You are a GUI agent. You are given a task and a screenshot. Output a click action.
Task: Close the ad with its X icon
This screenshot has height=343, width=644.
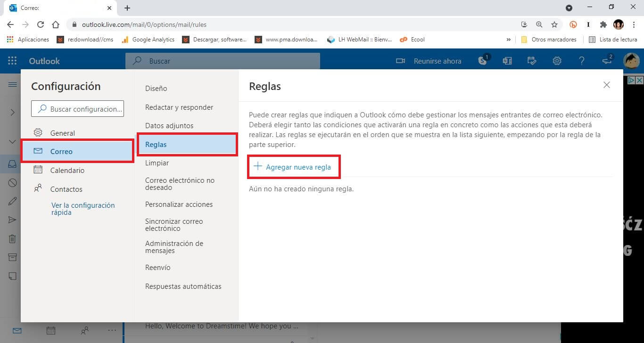pyautogui.click(x=639, y=81)
